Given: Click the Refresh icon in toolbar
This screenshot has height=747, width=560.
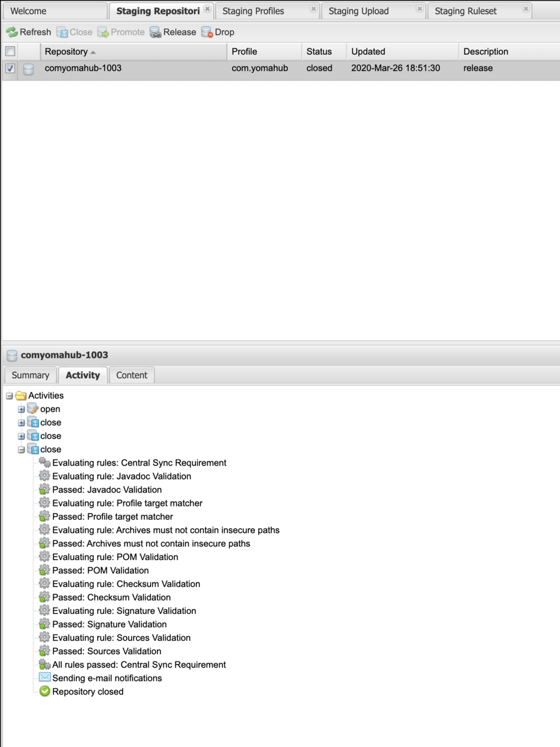Looking at the screenshot, I should click(x=12, y=32).
